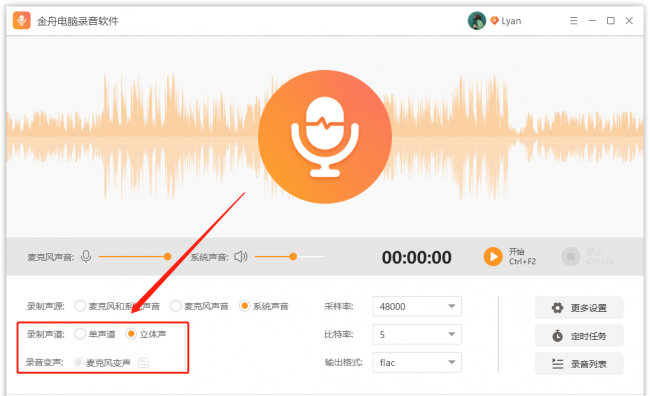Click the list icon for recording list

pos(558,364)
